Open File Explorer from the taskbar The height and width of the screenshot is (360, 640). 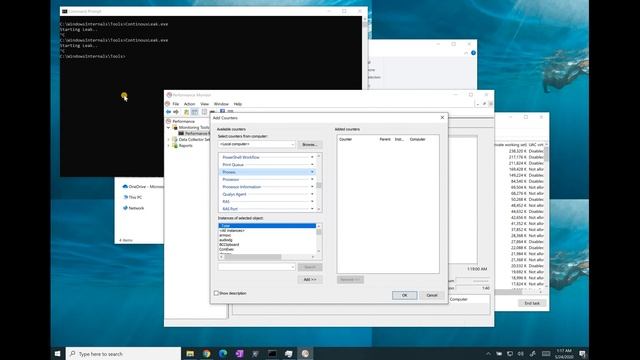coord(190,353)
